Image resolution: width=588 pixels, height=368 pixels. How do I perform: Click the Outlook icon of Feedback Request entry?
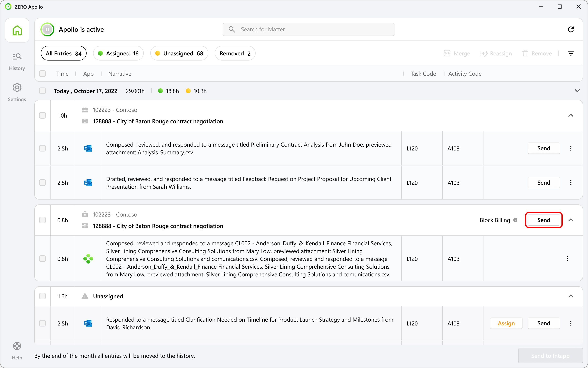click(x=88, y=183)
